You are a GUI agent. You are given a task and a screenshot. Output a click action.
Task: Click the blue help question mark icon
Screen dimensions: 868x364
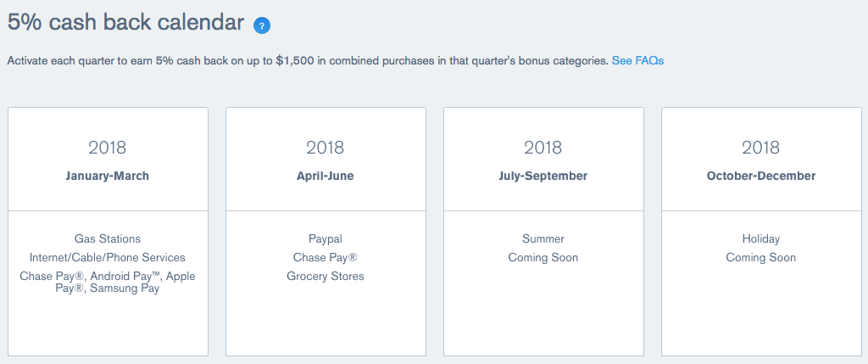[262, 25]
